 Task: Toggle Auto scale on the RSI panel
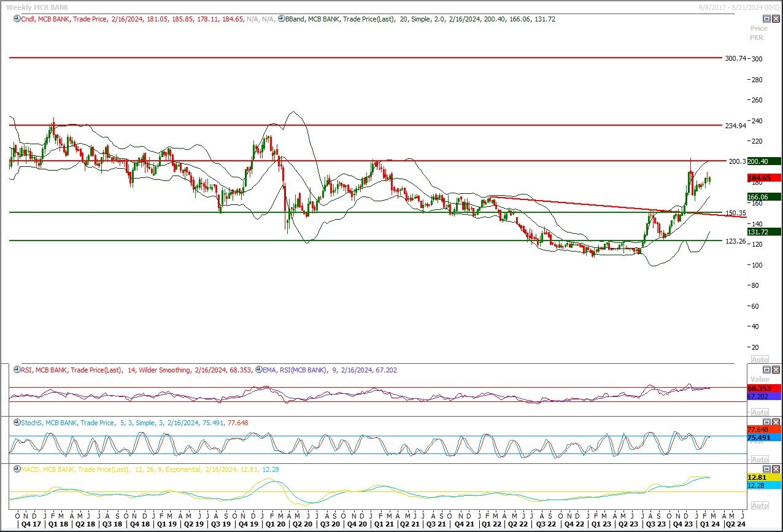(x=760, y=412)
